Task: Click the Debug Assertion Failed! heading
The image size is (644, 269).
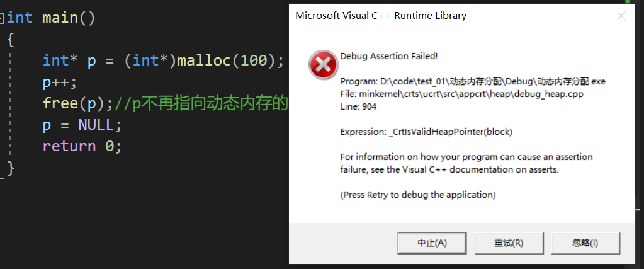Action: (388, 56)
